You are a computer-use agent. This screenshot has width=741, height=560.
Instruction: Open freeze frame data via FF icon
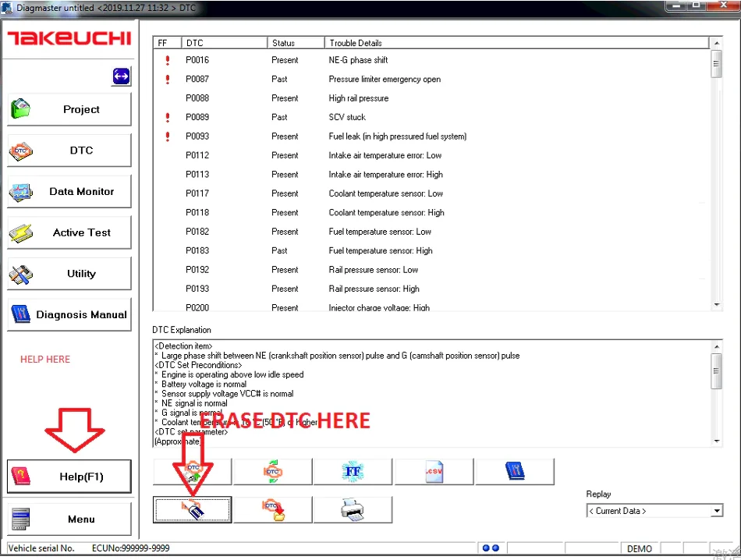click(x=353, y=472)
